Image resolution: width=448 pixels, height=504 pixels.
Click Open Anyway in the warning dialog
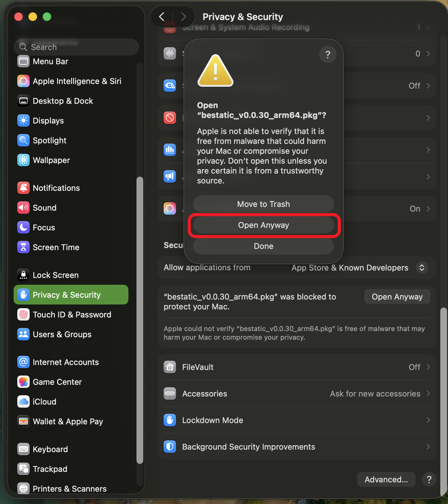tap(263, 225)
